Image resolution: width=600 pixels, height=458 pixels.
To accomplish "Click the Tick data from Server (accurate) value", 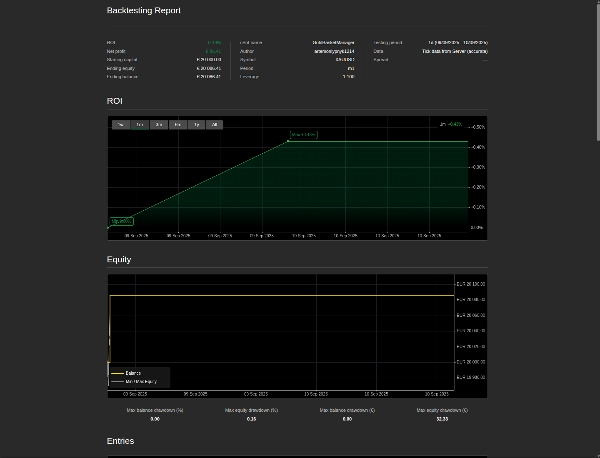I will pyautogui.click(x=455, y=51).
